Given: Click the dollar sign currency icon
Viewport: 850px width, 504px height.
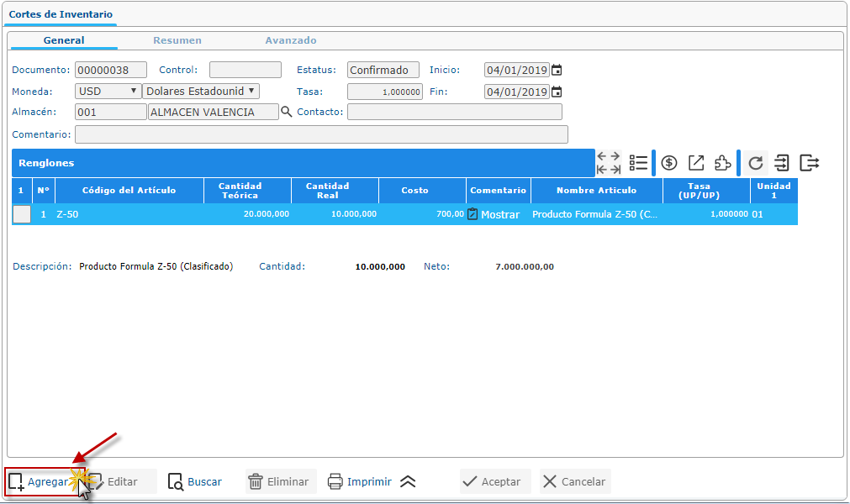Looking at the screenshot, I should [669, 163].
